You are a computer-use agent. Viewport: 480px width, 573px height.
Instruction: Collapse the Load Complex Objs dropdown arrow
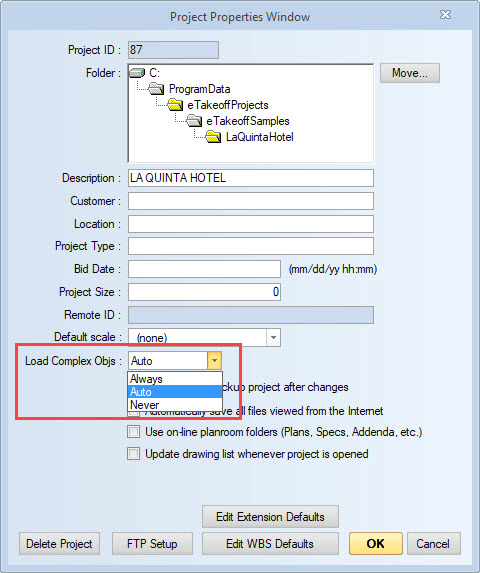(x=214, y=361)
